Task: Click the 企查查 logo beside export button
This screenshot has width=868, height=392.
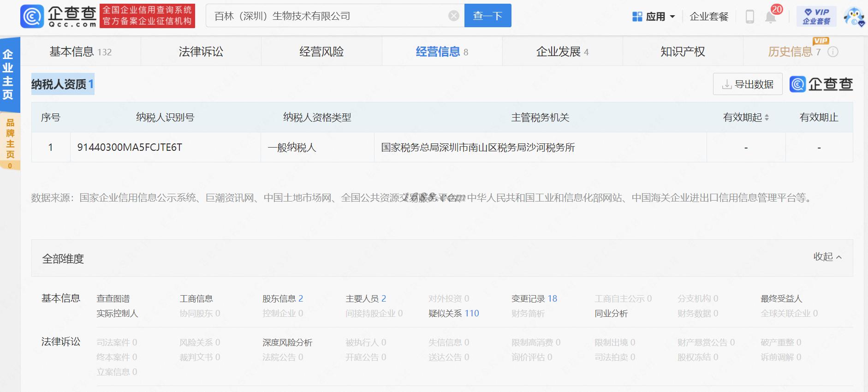Action: pyautogui.click(x=821, y=84)
